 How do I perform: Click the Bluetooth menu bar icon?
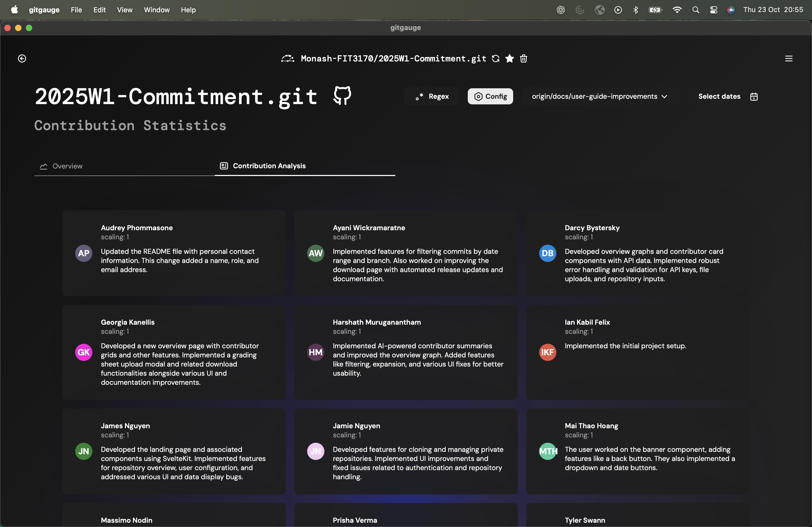tap(635, 10)
